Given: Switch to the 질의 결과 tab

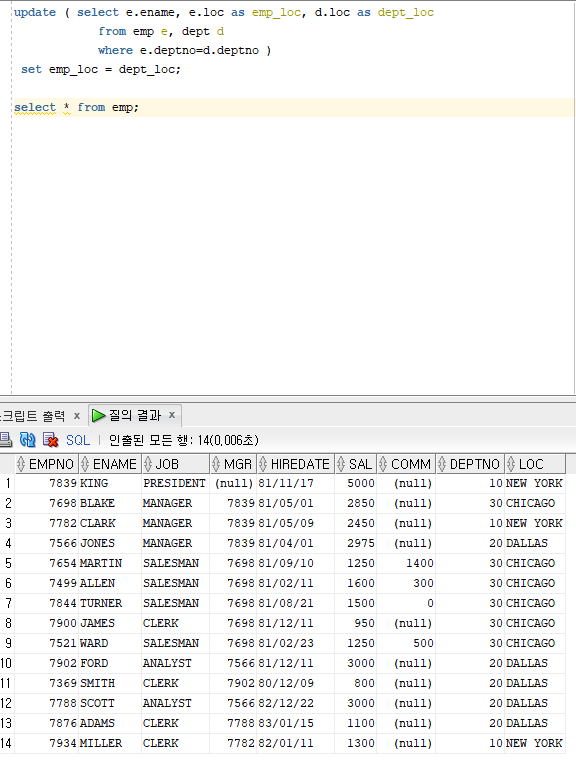Looking at the screenshot, I should pos(135,416).
